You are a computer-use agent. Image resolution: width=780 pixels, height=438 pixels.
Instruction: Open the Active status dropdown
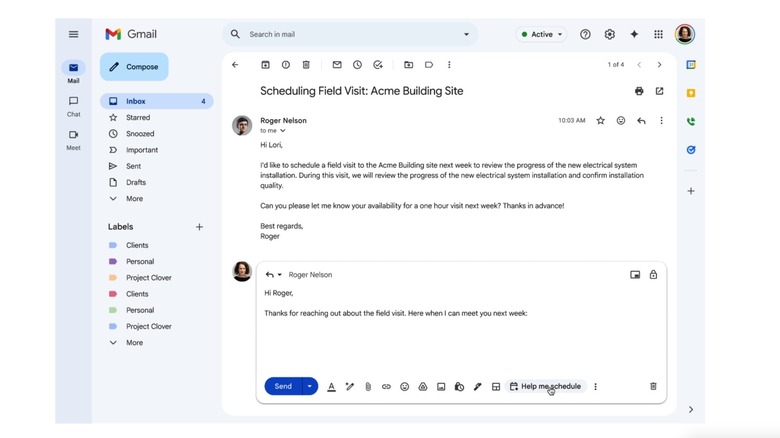coord(541,34)
